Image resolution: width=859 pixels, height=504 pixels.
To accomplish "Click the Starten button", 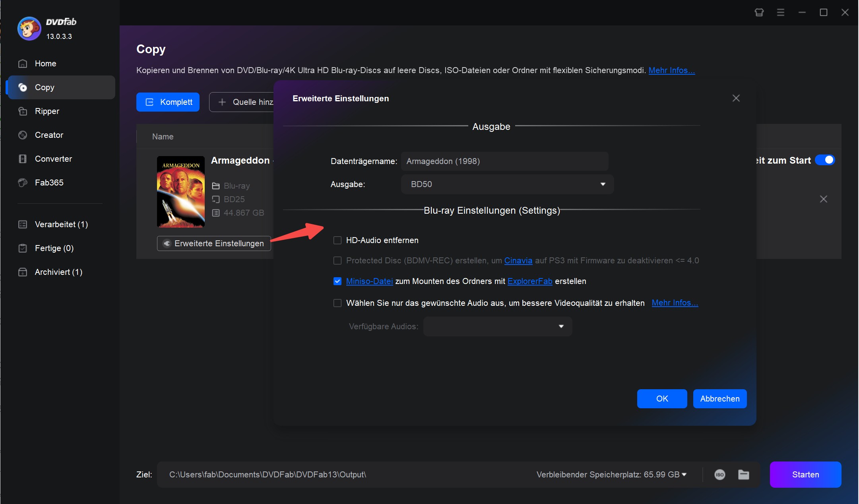I will 806,475.
